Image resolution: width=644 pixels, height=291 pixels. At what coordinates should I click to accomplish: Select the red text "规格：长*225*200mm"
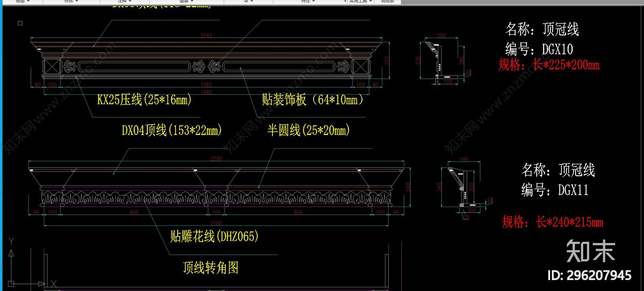[x=549, y=64]
